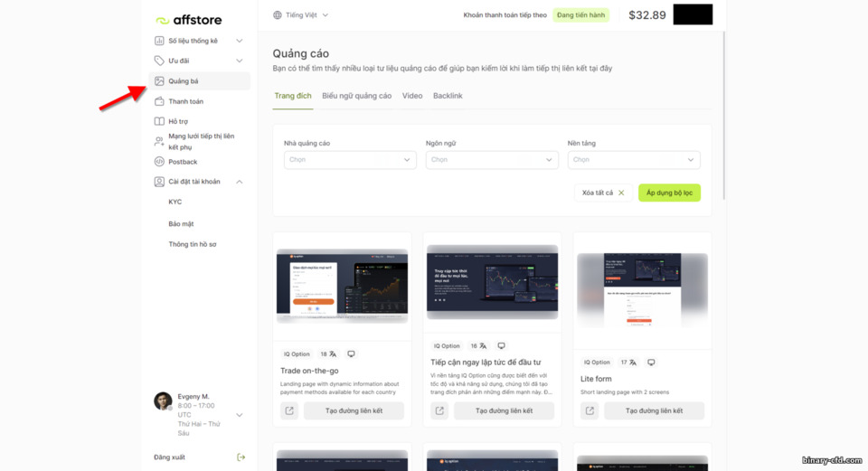The height and width of the screenshot is (471, 868).
Task: Click the Postback code icon
Action: tap(159, 162)
